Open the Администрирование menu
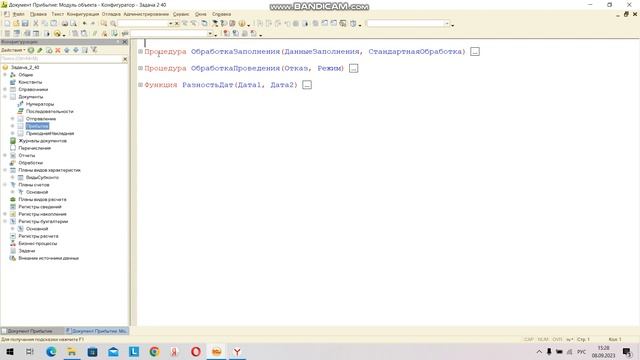 [x=146, y=14]
